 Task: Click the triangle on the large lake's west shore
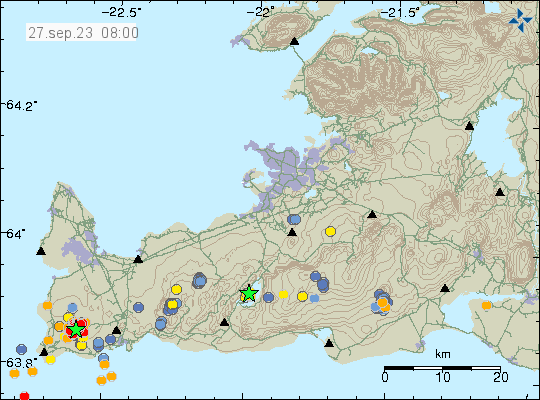coord(469,126)
